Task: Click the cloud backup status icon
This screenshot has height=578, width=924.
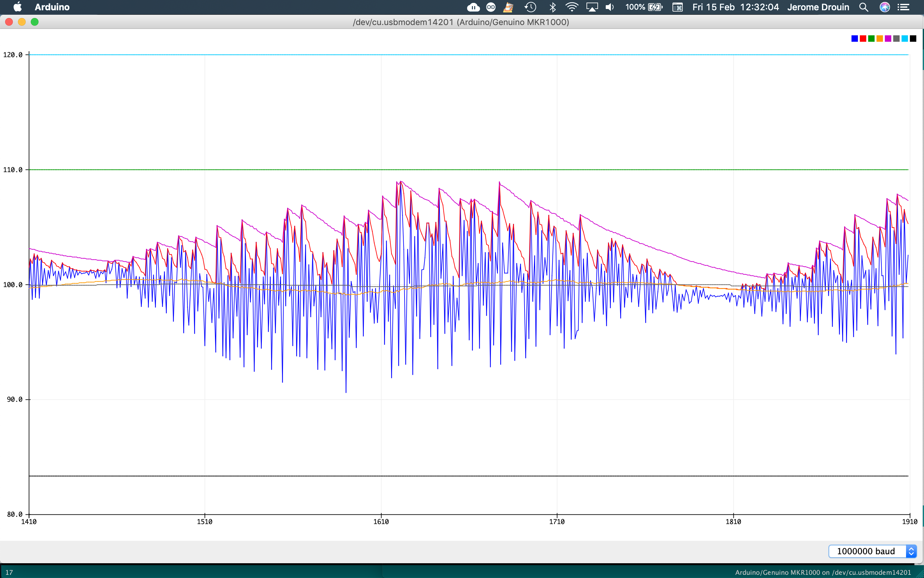Action: coord(473,7)
